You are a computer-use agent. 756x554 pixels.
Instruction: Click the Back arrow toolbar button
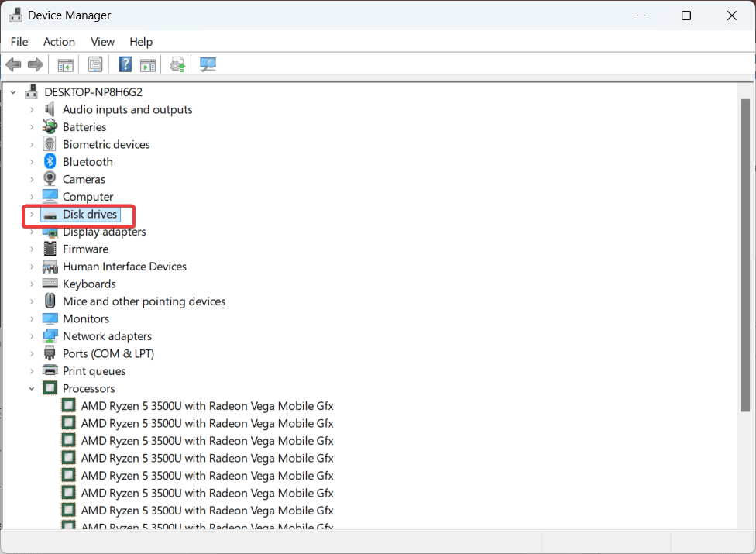click(13, 64)
